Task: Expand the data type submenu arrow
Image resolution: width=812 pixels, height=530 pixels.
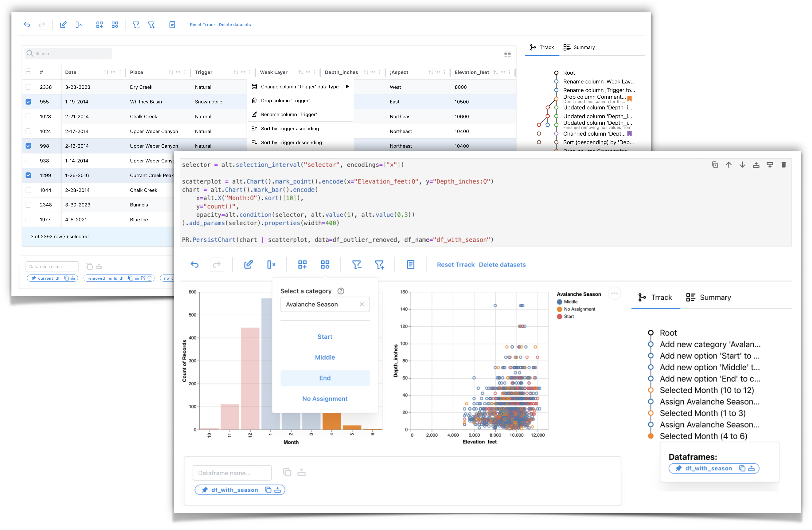Action: coord(347,86)
